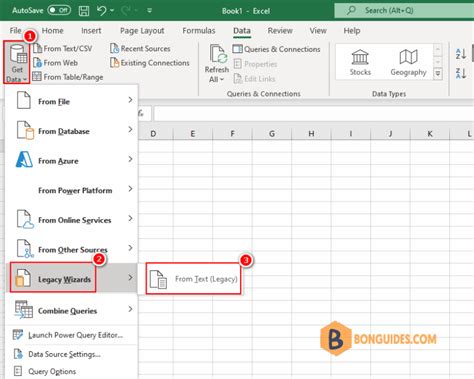
Task: Switch to the View tab
Action: [318, 30]
